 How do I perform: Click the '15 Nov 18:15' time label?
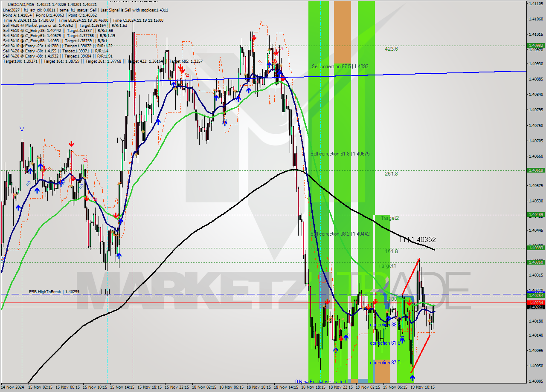[149, 387]
